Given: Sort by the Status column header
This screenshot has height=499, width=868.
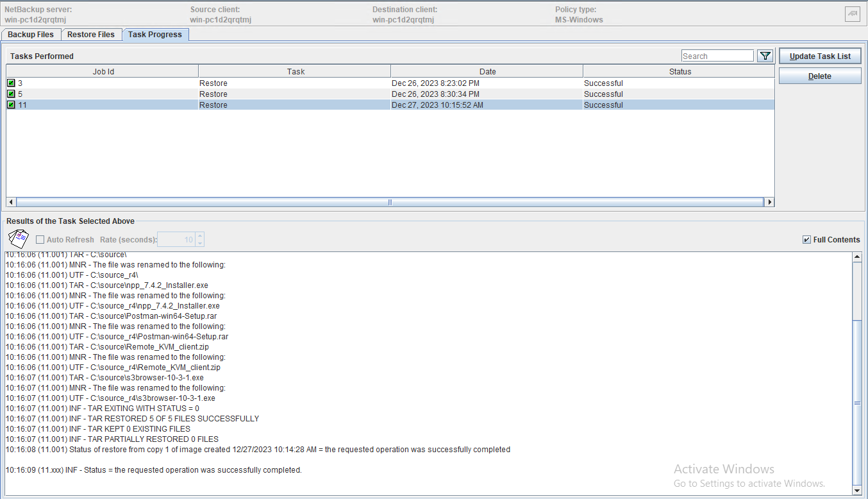Looking at the screenshot, I should (x=679, y=72).
